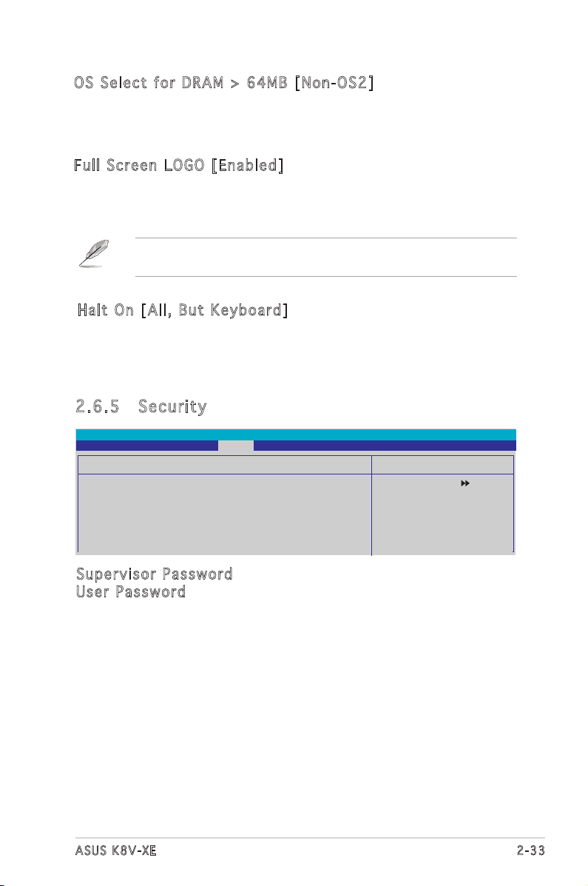
Task: Click the page number 2-33
Action: pos(531,850)
